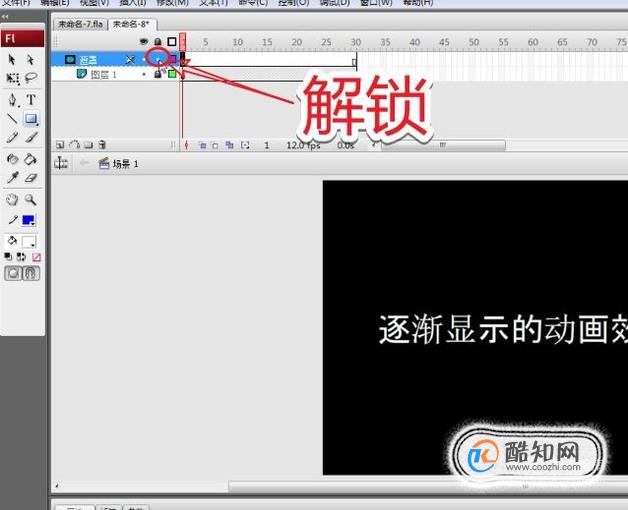This screenshot has height=510, width=628.
Task: Toggle Object Drawing mode button
Action: click(x=13, y=274)
